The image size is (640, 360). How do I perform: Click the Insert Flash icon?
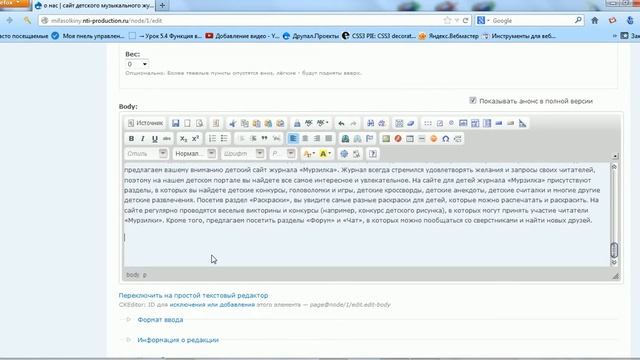coord(398,139)
